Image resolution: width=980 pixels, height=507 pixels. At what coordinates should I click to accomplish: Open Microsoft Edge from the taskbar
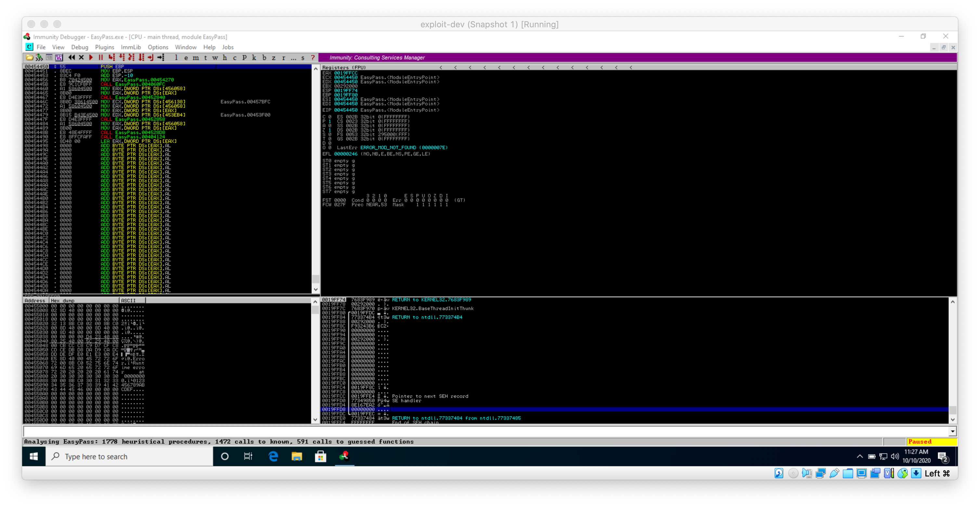[273, 456]
